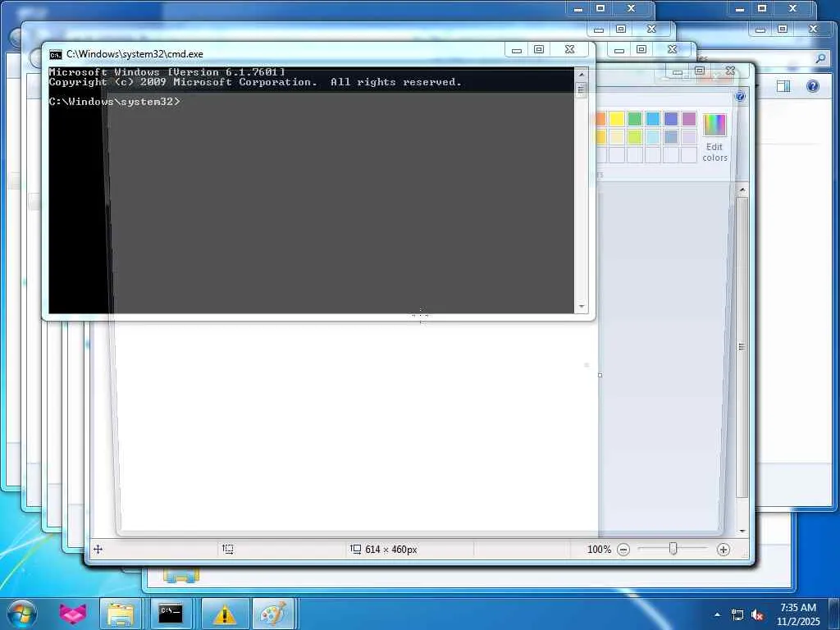
Task: Pick the lime color swatch in Paint
Action: [635, 137]
